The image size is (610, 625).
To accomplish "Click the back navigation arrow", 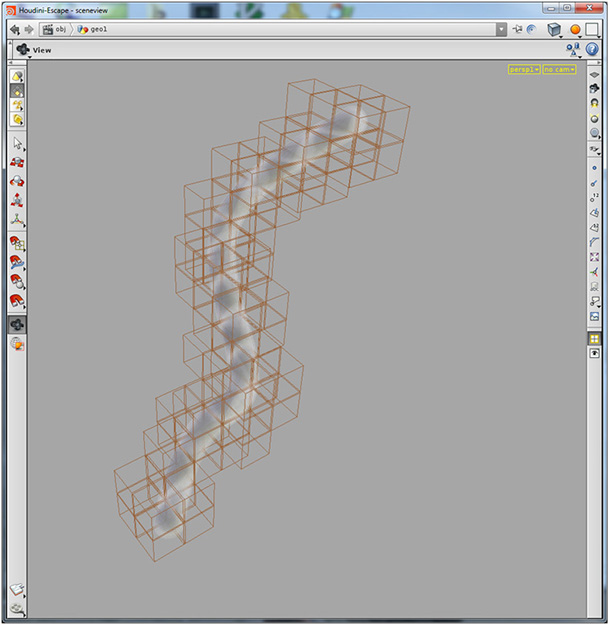I will (x=15, y=29).
